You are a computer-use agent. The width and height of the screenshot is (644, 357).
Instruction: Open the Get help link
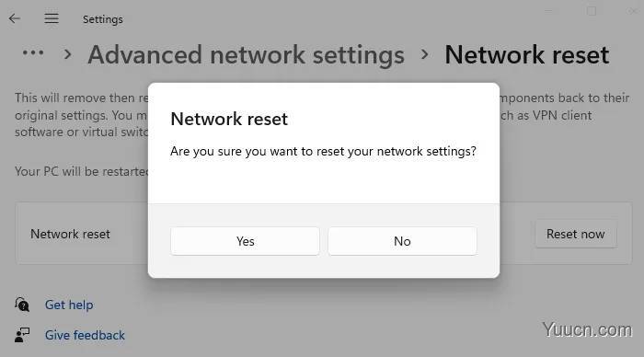tap(69, 305)
